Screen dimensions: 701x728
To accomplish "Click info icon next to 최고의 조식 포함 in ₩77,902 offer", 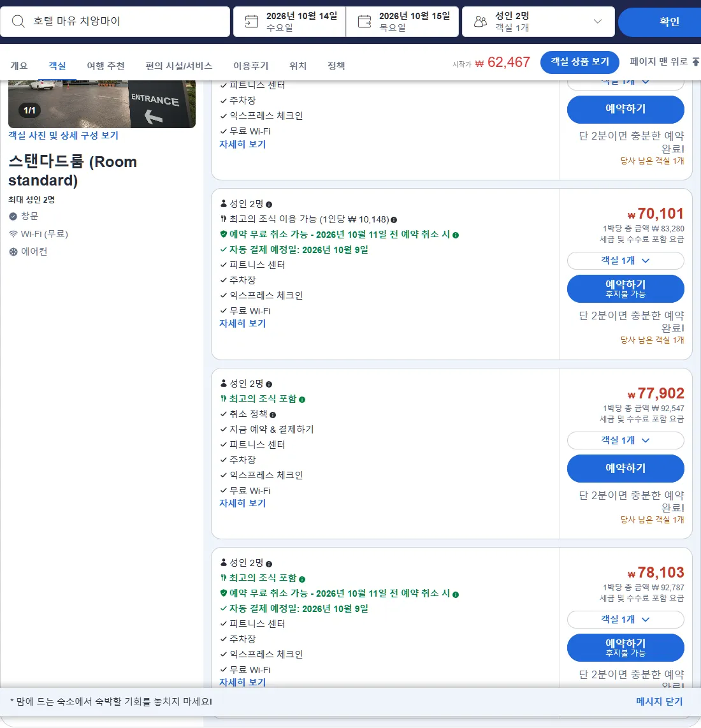I will click(x=302, y=399).
